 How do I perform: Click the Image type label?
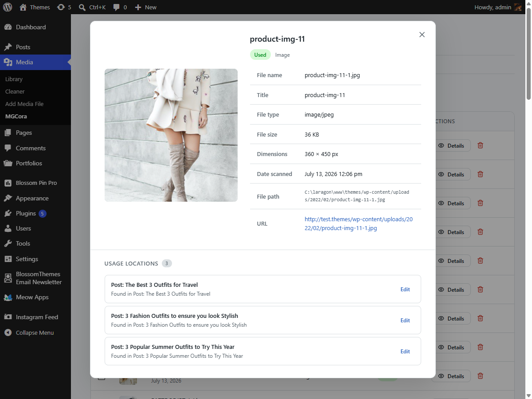click(282, 55)
